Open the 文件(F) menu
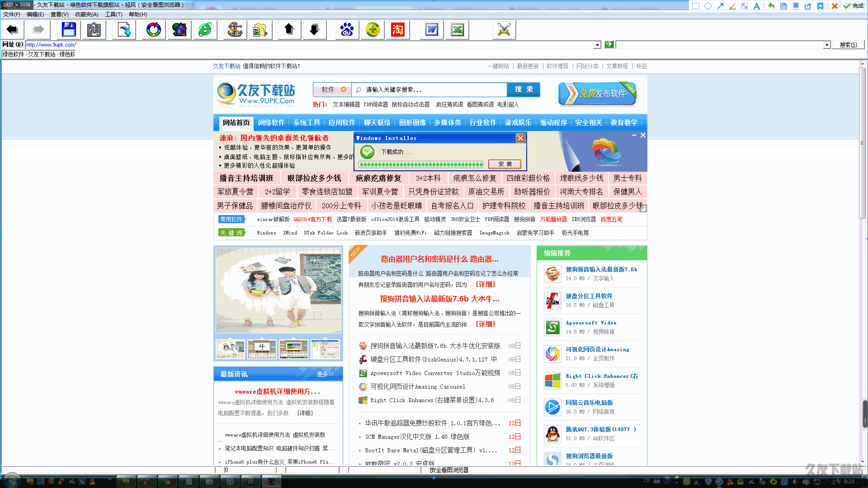 11,14
